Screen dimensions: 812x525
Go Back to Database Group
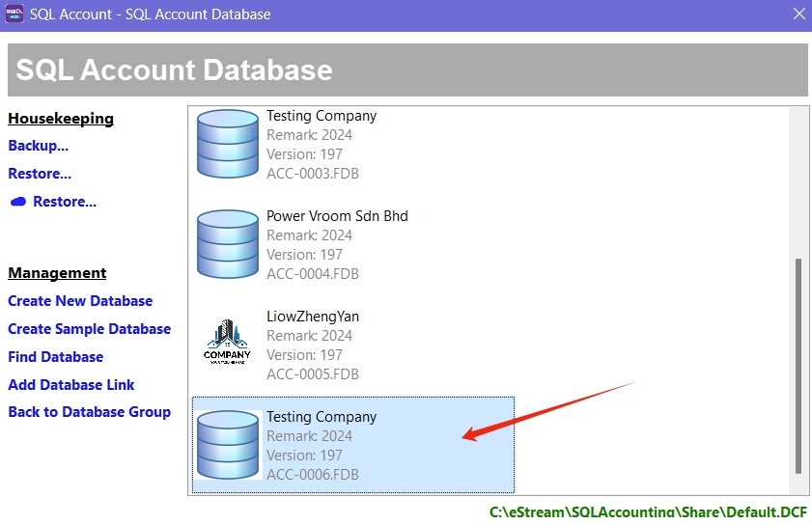[x=89, y=412]
